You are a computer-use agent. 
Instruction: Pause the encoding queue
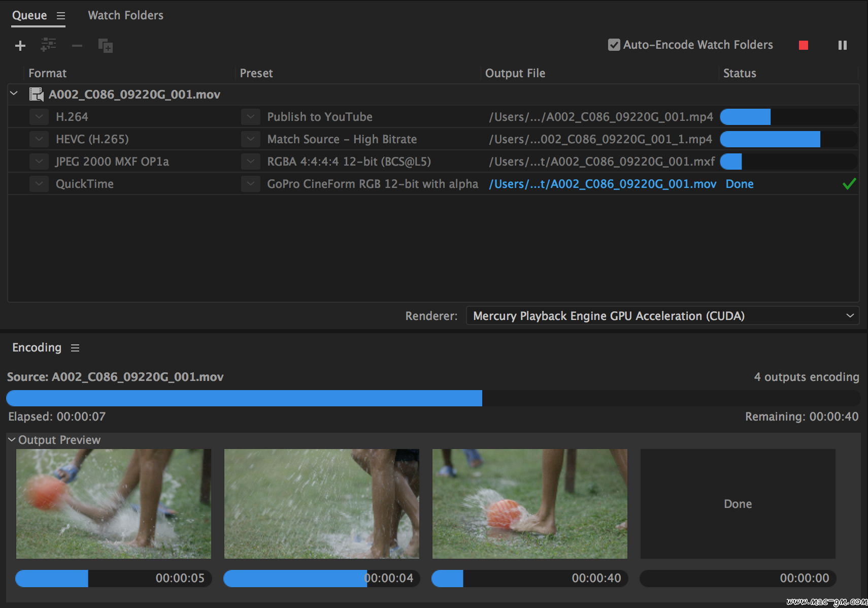pyautogui.click(x=843, y=45)
